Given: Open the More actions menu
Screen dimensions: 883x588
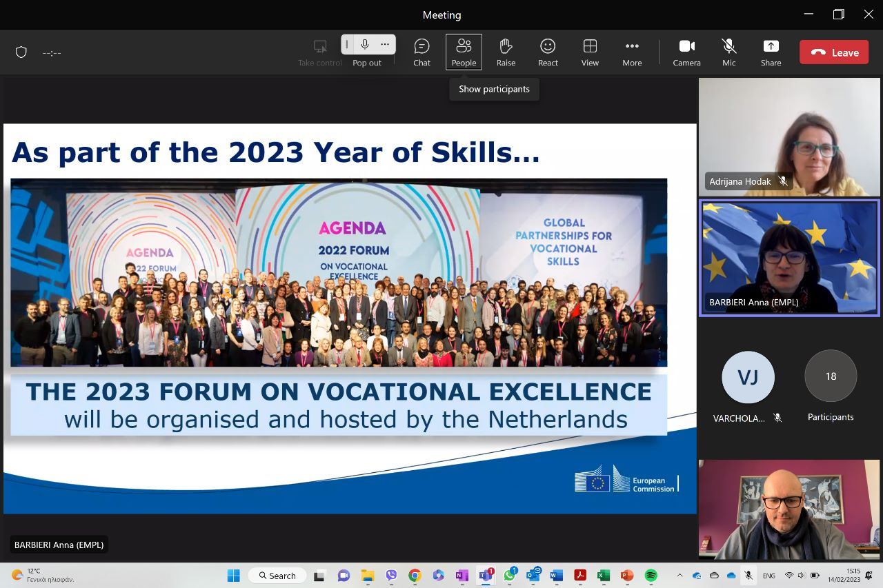Looking at the screenshot, I should (x=632, y=52).
